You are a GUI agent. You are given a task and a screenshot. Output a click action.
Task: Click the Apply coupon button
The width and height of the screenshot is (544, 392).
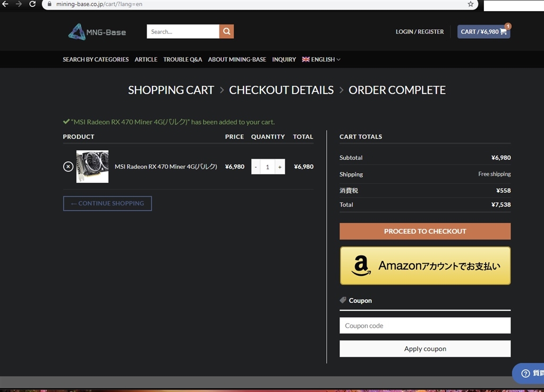click(x=425, y=348)
